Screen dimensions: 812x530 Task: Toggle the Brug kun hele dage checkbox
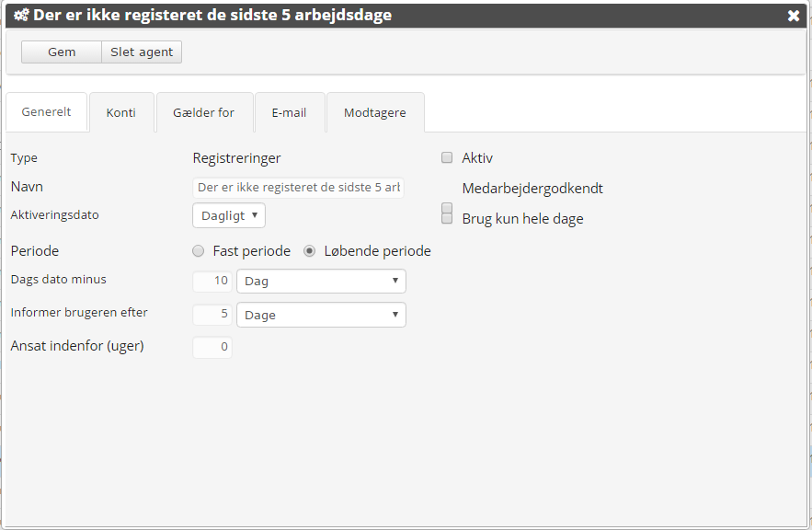coord(447,219)
